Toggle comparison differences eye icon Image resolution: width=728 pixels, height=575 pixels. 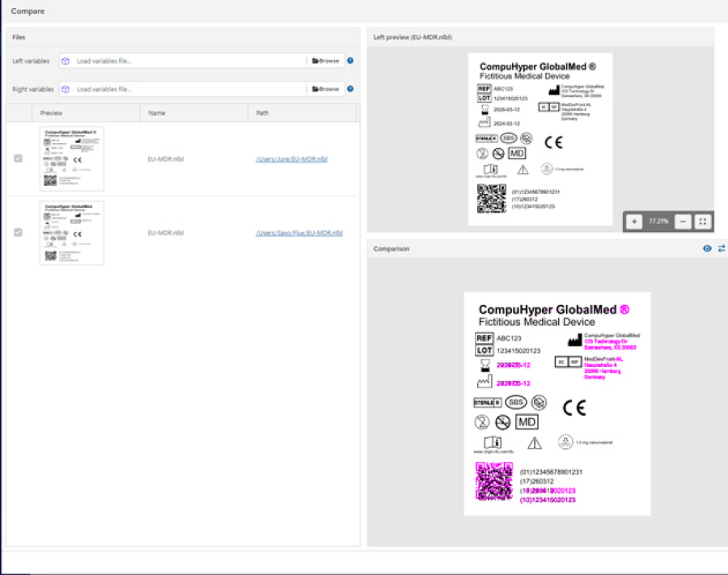point(707,248)
